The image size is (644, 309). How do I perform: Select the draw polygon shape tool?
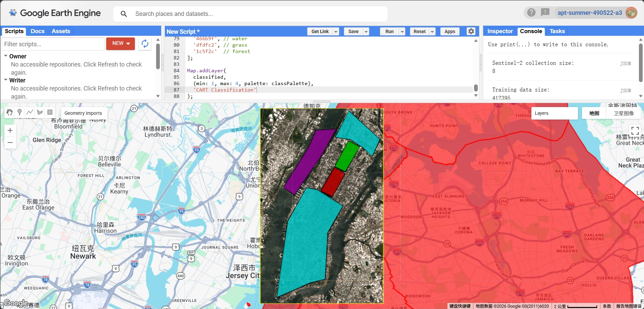40,112
